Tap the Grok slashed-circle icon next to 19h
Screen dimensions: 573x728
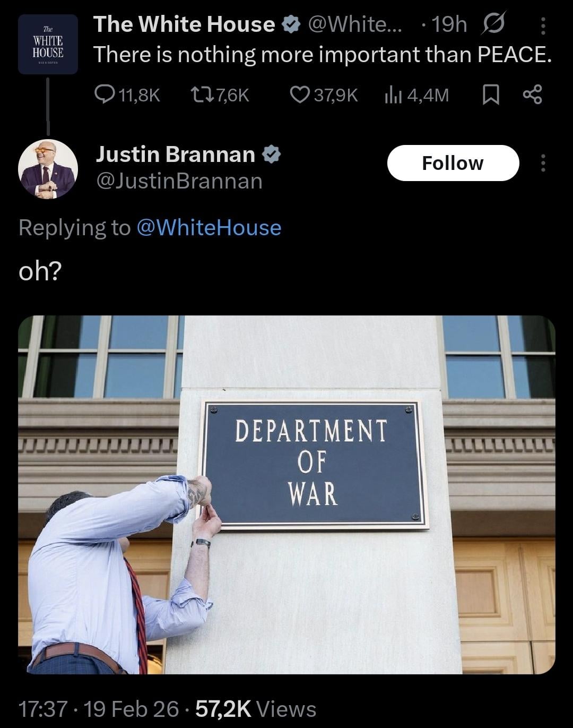tap(493, 24)
